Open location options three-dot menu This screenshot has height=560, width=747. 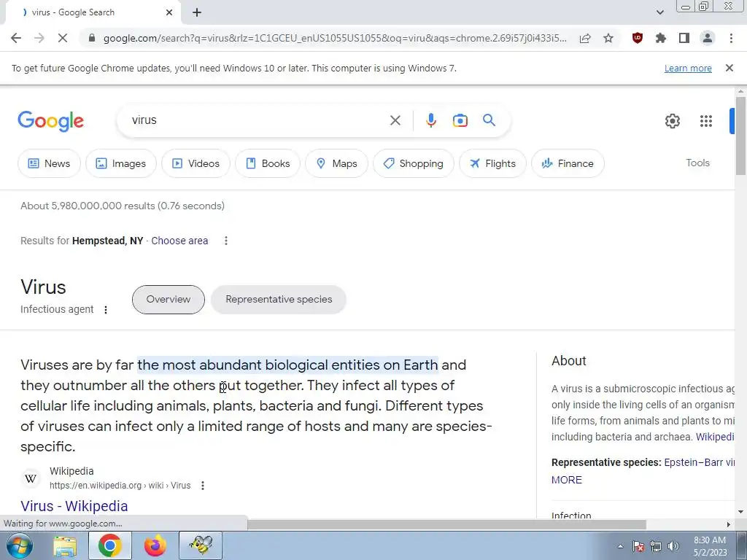226,241
